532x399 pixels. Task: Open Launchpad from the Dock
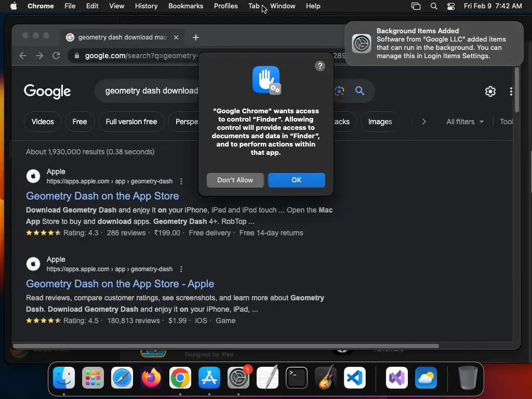pos(93,378)
